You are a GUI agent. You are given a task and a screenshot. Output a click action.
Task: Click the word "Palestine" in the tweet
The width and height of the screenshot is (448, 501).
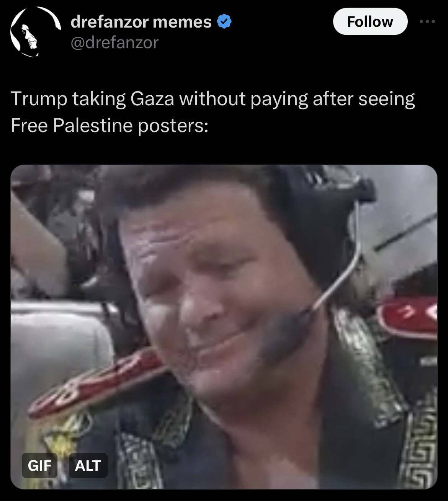(93, 125)
